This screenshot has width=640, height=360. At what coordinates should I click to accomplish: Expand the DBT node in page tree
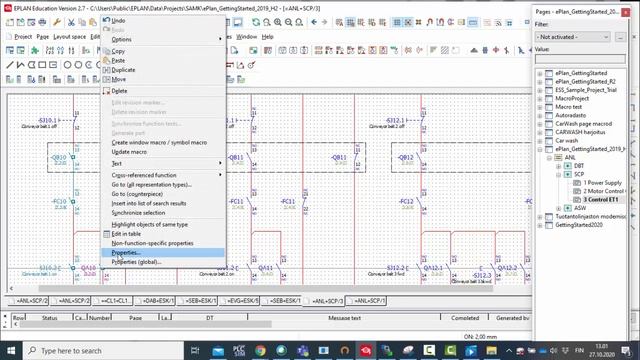click(x=558, y=166)
